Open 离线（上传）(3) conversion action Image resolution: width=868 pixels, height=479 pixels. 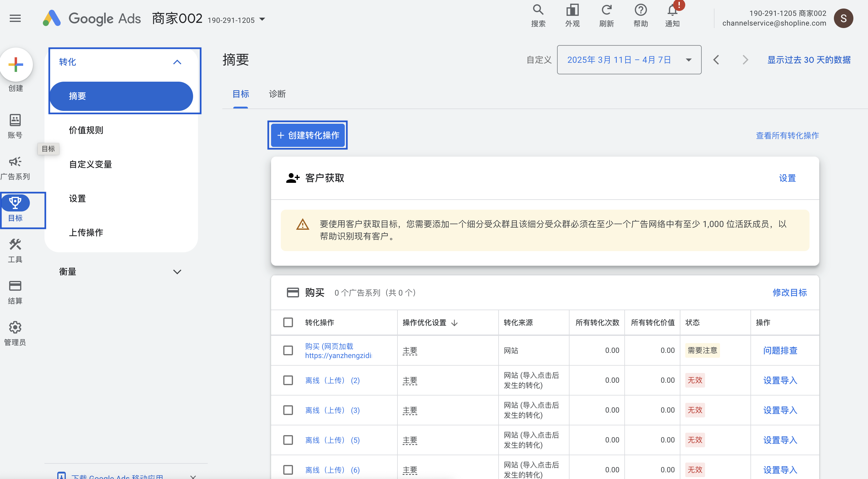[x=332, y=410]
